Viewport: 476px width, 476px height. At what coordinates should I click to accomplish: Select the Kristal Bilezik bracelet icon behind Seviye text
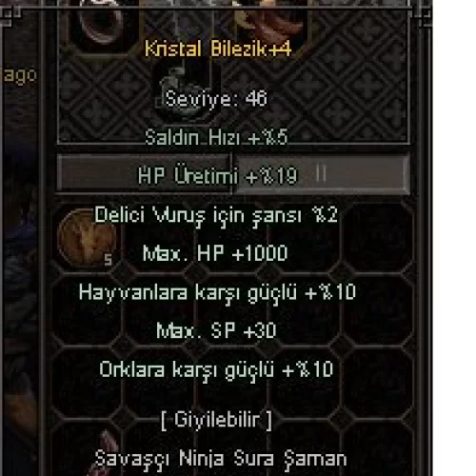point(182,92)
